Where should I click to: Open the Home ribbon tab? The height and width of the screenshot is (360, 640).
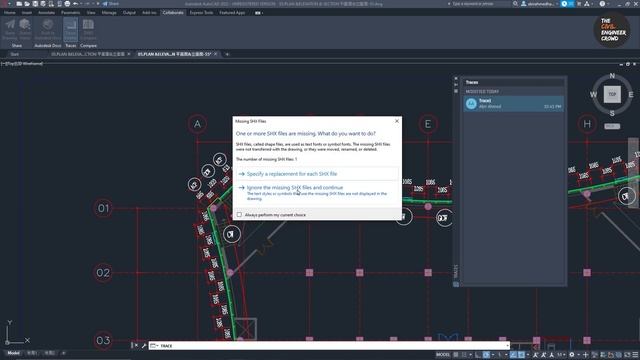tap(10, 13)
